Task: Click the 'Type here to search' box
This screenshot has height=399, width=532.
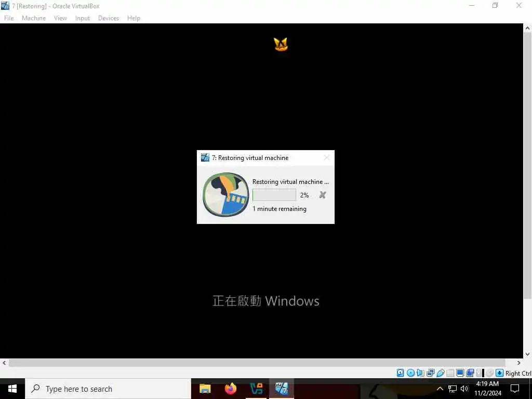Action: pyautogui.click(x=108, y=389)
